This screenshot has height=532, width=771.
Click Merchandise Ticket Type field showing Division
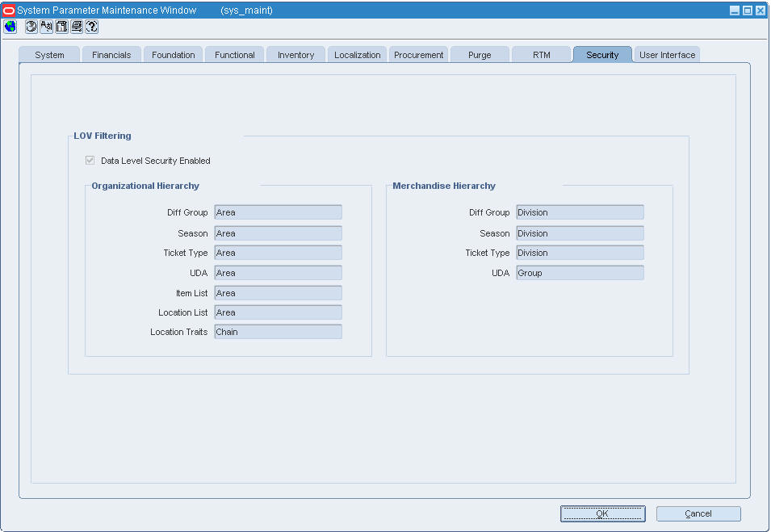580,253
